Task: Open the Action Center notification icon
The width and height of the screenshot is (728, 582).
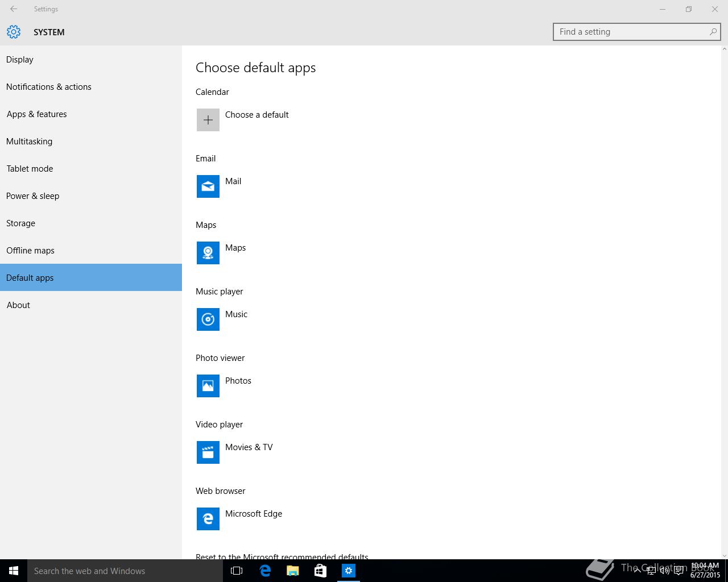Action: point(679,571)
